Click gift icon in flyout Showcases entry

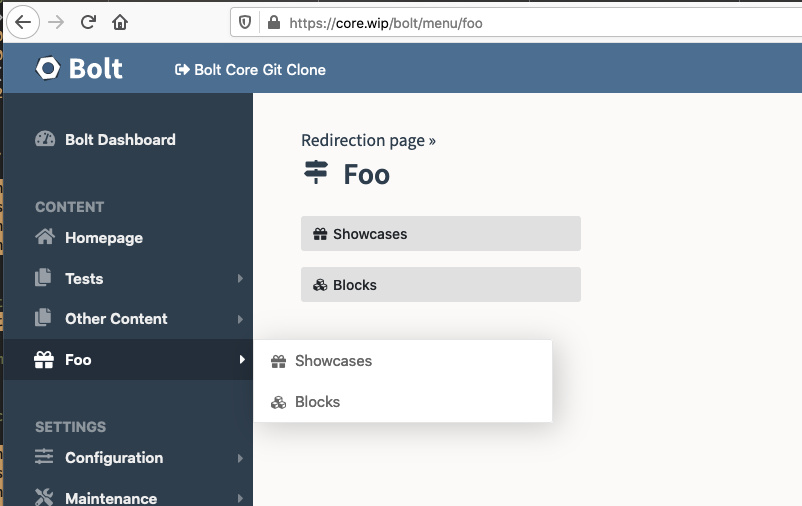(x=278, y=362)
